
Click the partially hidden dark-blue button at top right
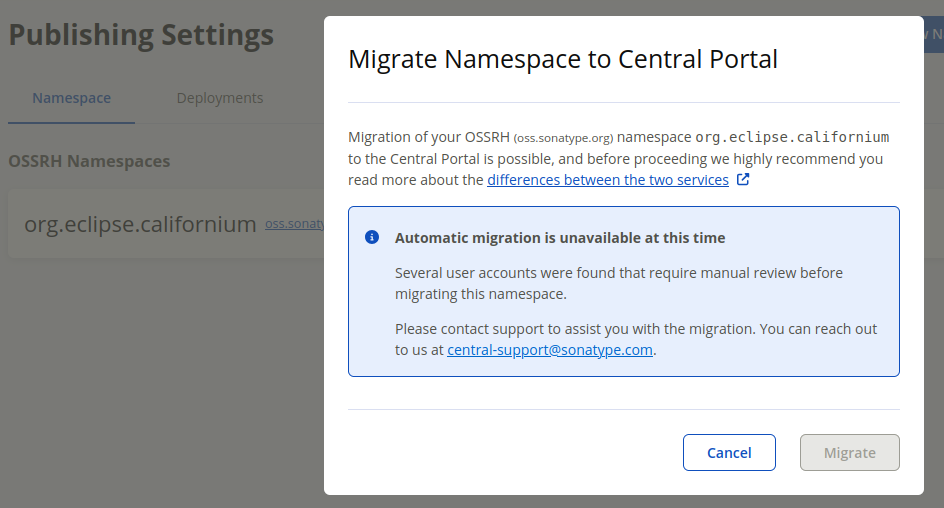[933, 34]
